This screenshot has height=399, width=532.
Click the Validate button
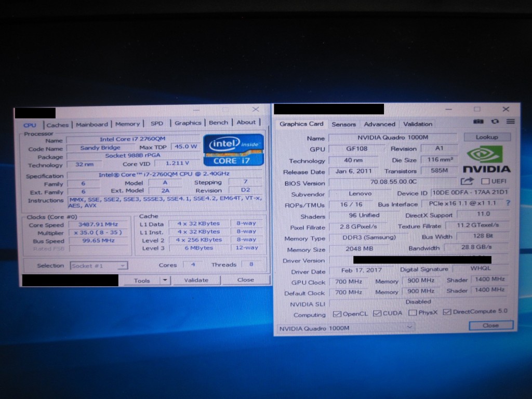coord(196,280)
